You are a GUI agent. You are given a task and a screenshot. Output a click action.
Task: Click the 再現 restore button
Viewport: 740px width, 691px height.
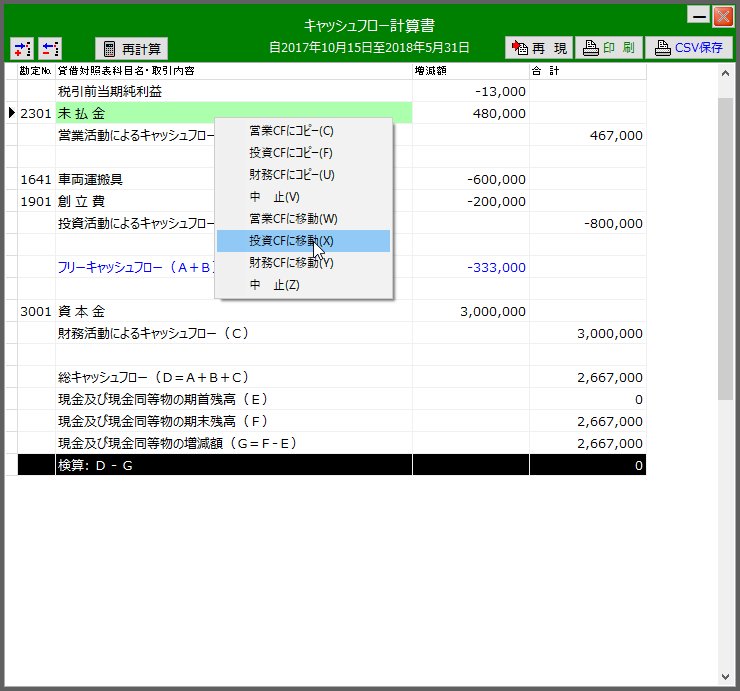tap(537, 48)
